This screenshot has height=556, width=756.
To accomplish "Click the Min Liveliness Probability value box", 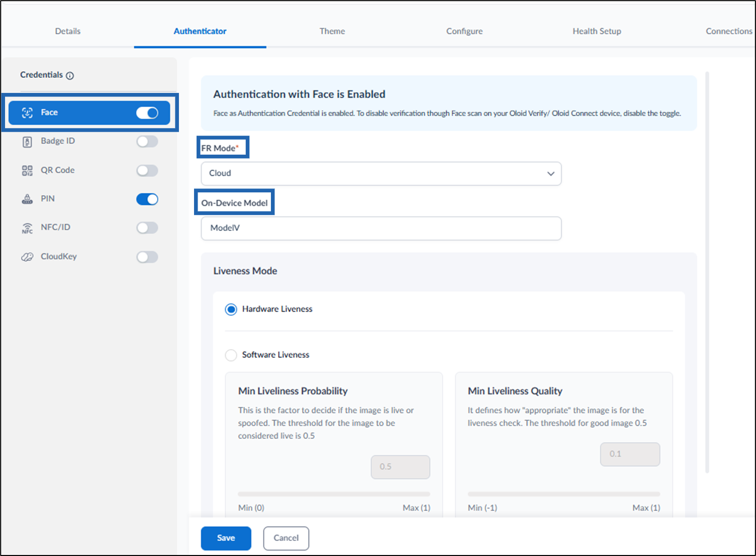I will tap(401, 467).
